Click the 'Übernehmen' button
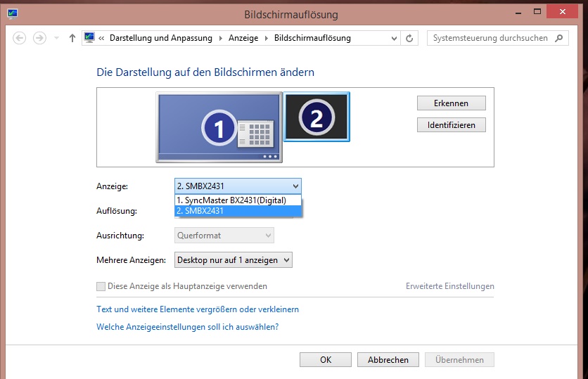 (459, 360)
